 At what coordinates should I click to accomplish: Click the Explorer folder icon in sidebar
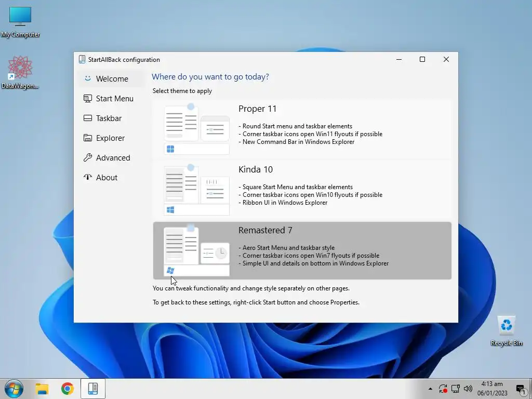point(87,138)
